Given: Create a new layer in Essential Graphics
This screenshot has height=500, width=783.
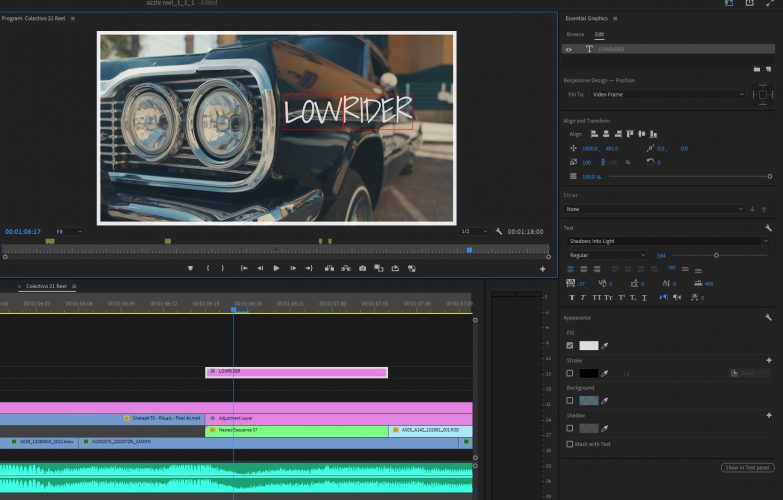Looking at the screenshot, I should (768, 69).
